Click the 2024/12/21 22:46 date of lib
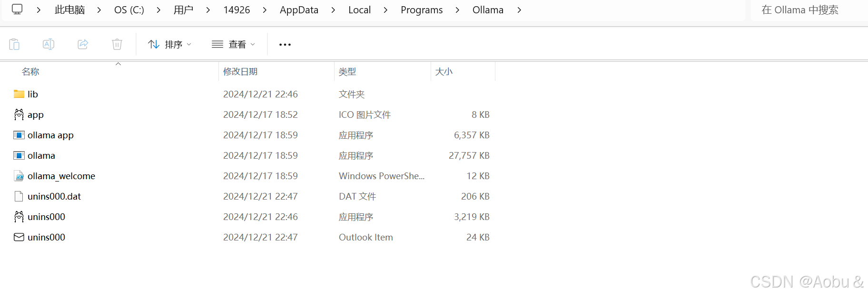Image resolution: width=868 pixels, height=297 pixels. [260, 94]
